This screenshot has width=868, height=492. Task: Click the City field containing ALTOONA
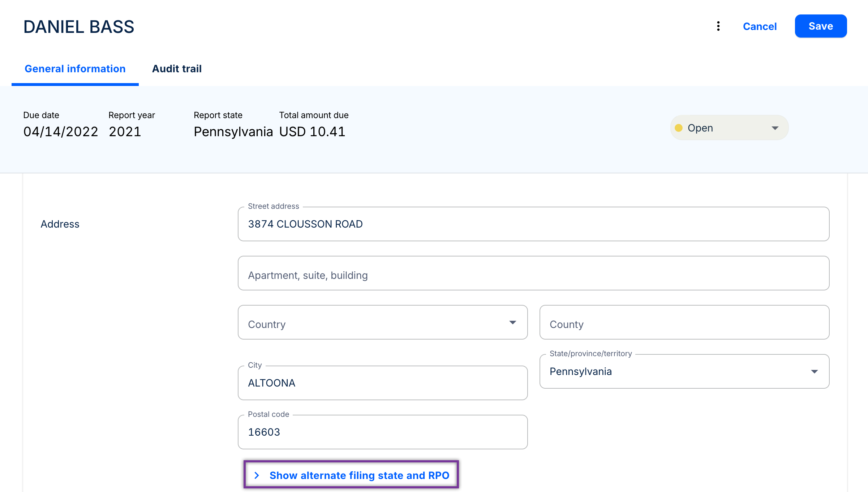[x=382, y=383]
